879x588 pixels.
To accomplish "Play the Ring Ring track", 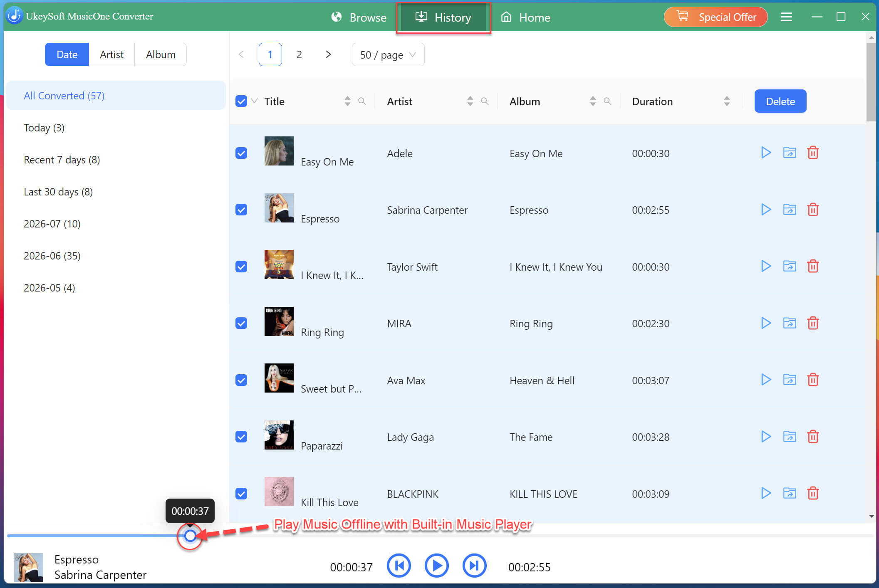I will pyautogui.click(x=766, y=323).
